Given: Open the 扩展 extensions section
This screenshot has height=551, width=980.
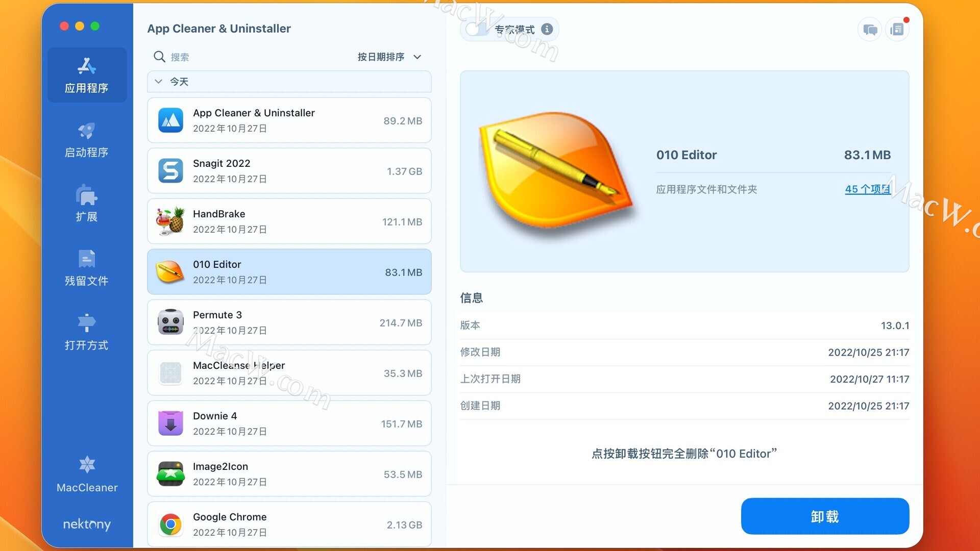Looking at the screenshot, I should pos(87,203).
